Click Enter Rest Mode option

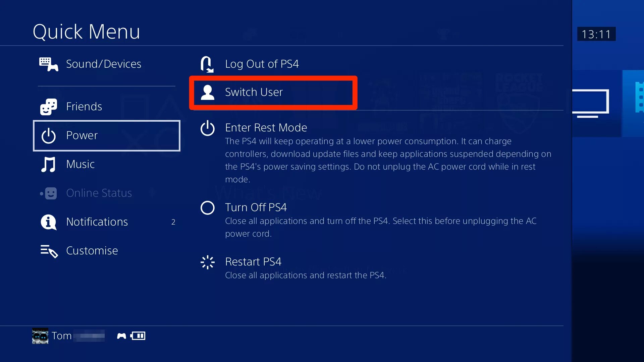pos(266,128)
